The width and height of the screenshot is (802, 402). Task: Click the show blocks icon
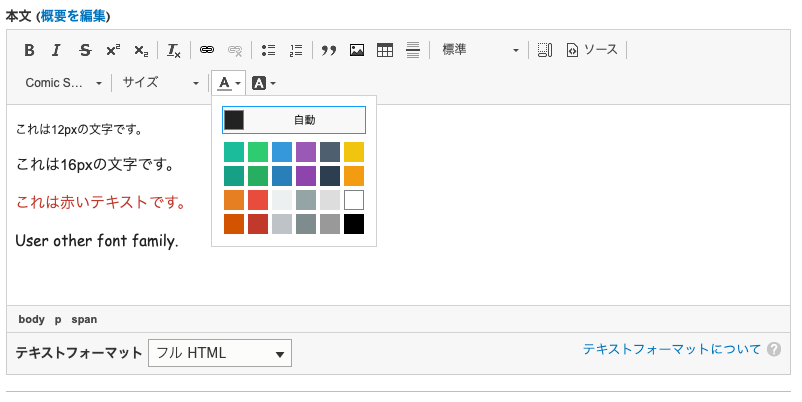(545, 50)
